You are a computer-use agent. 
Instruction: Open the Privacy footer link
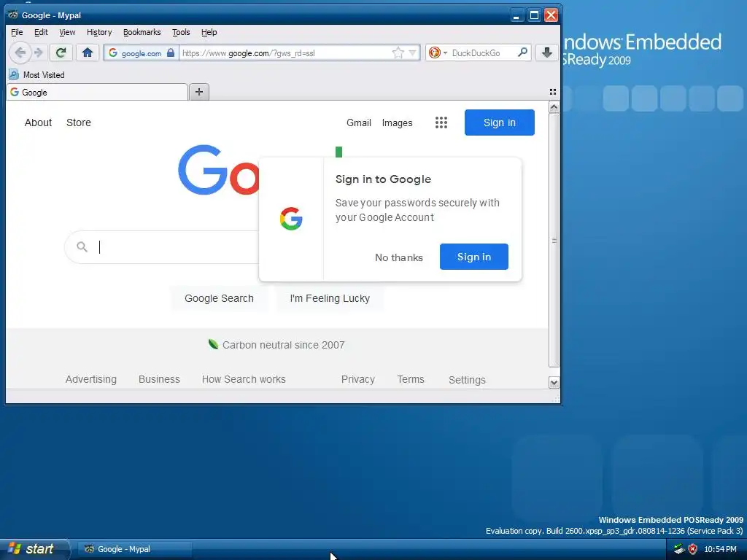tap(358, 379)
